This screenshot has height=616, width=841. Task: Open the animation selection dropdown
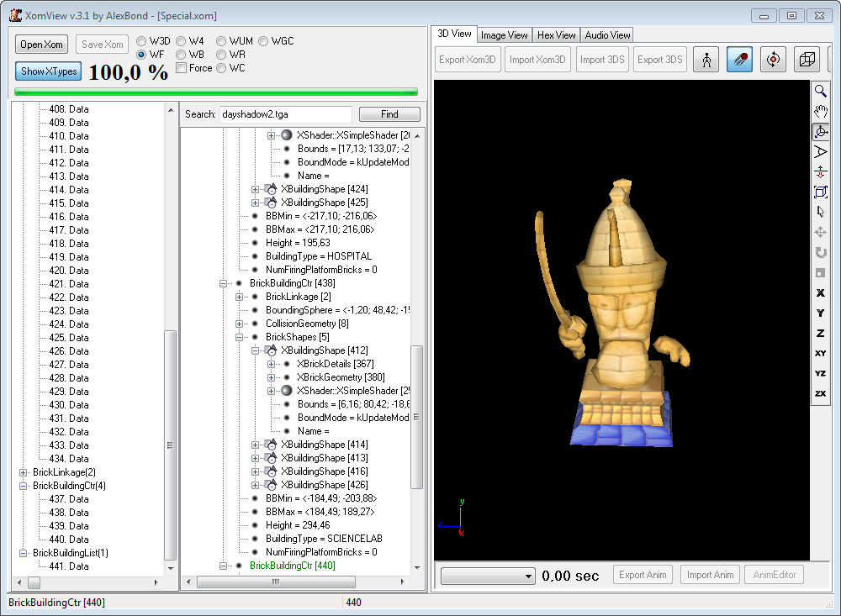(x=488, y=576)
